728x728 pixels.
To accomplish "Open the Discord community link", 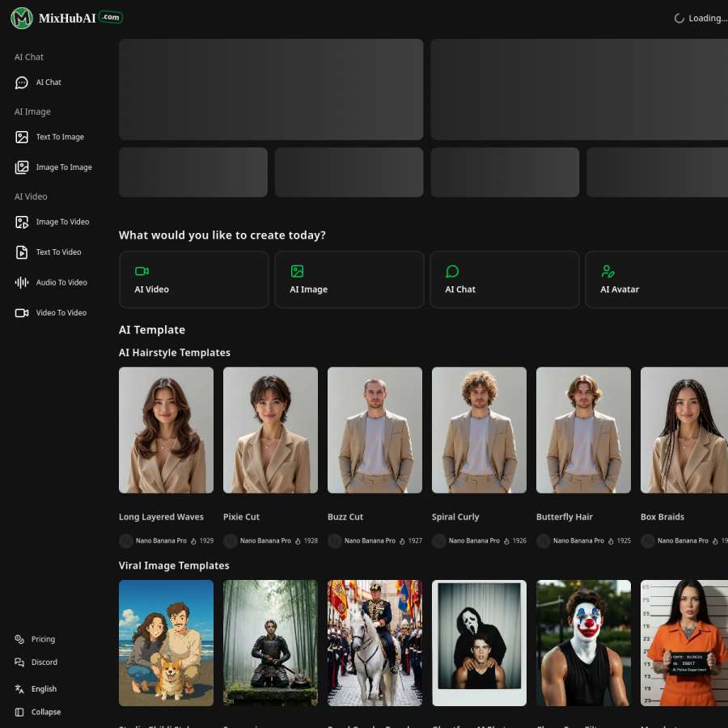I will [36, 662].
